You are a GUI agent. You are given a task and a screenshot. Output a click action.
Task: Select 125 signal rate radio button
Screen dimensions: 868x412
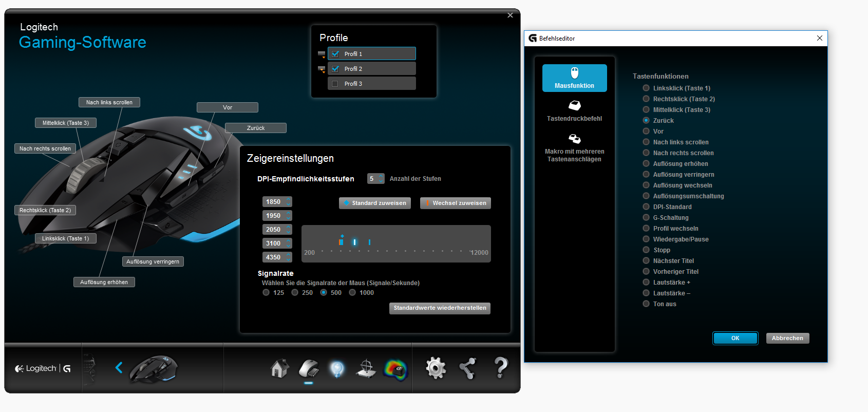tap(266, 292)
